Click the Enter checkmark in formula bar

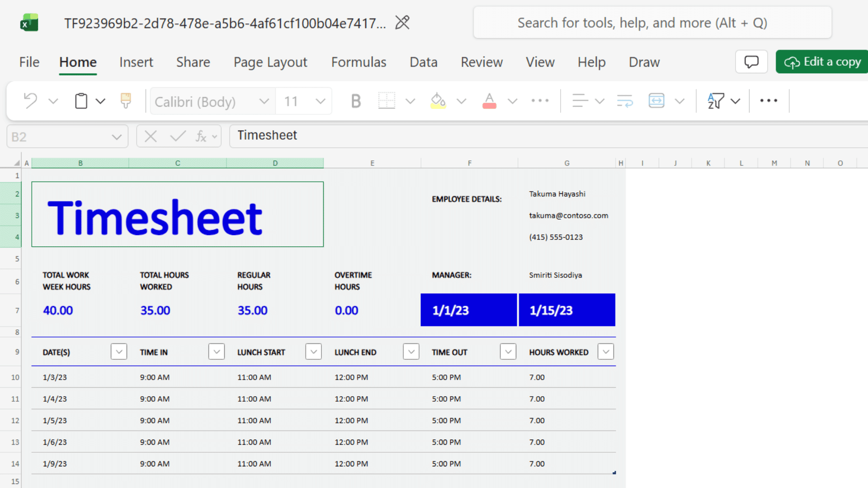[177, 136]
